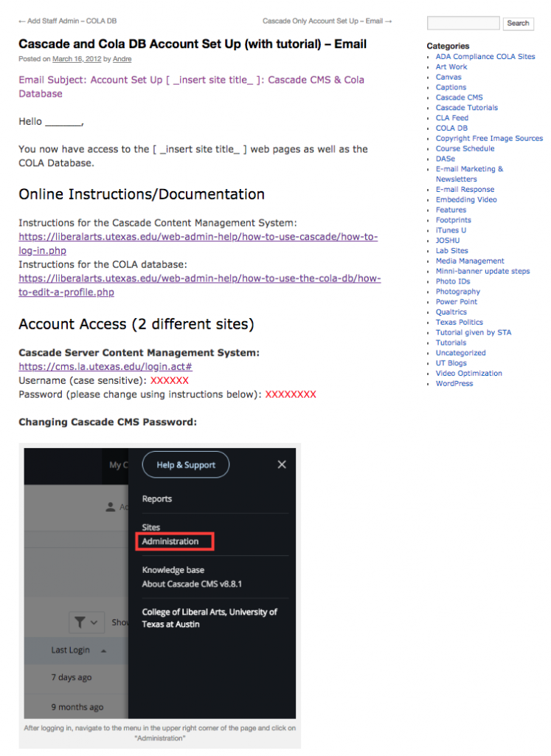Open Captions category

451,87
